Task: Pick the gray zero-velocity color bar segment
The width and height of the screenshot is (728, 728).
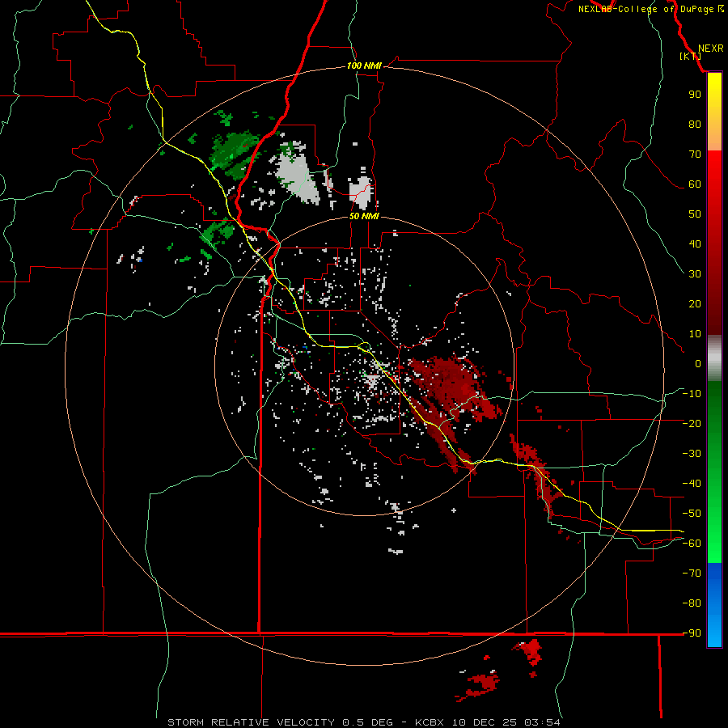Action: (x=714, y=358)
